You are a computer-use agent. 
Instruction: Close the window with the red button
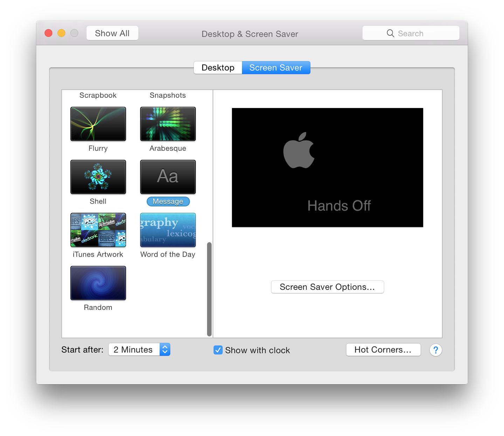49,33
